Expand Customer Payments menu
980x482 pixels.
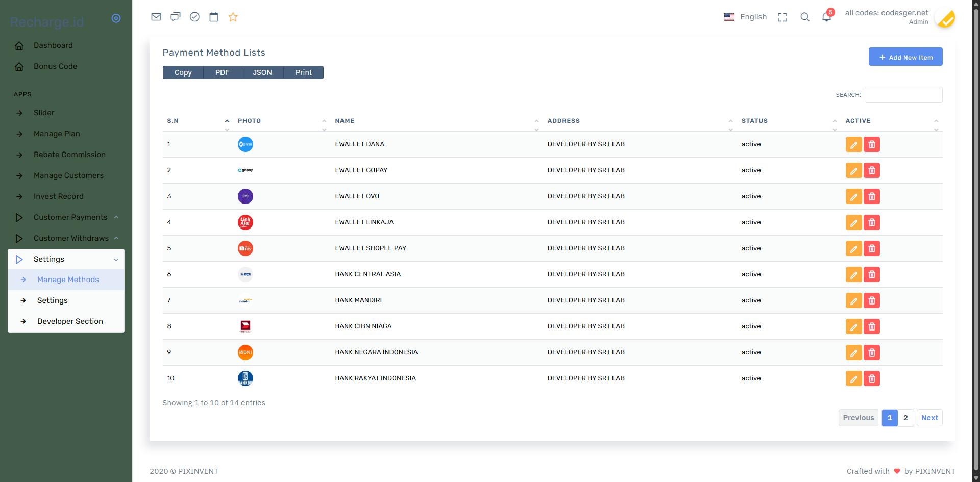coord(66,217)
